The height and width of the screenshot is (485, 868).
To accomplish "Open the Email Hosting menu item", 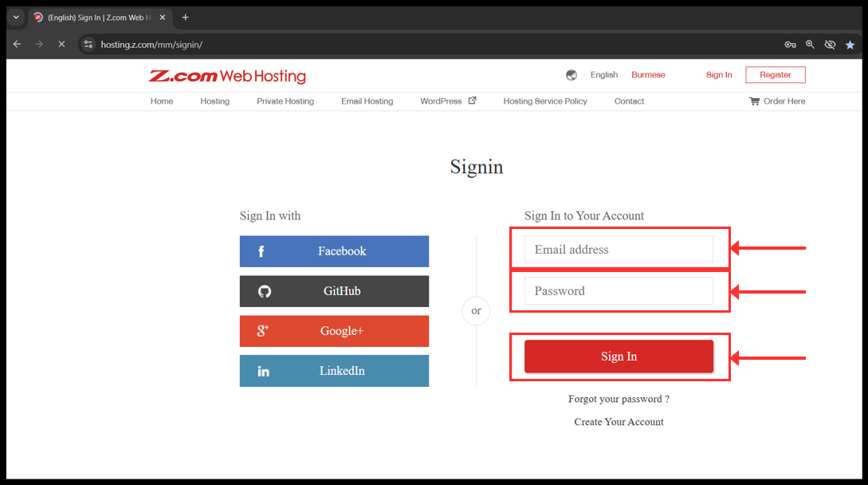I will pyautogui.click(x=367, y=101).
